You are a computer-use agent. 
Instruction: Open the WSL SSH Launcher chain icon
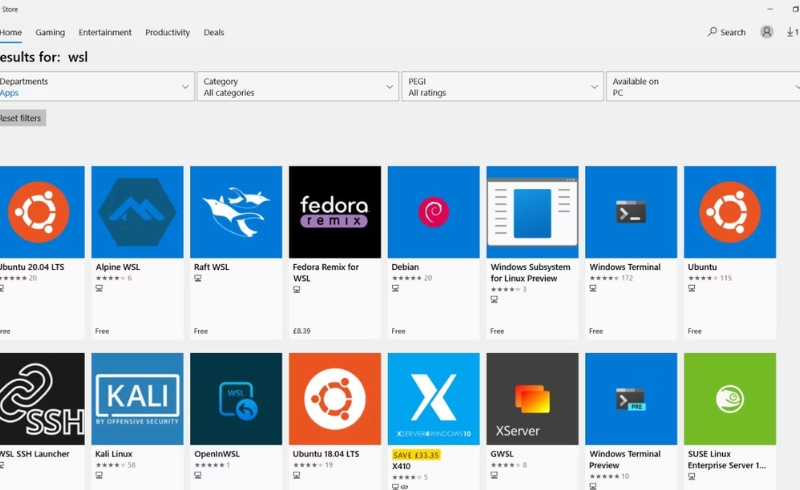coord(42,399)
